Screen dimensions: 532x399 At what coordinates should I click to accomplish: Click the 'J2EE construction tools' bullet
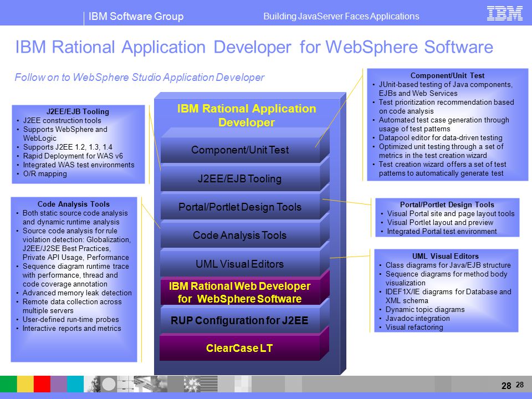click(62, 120)
